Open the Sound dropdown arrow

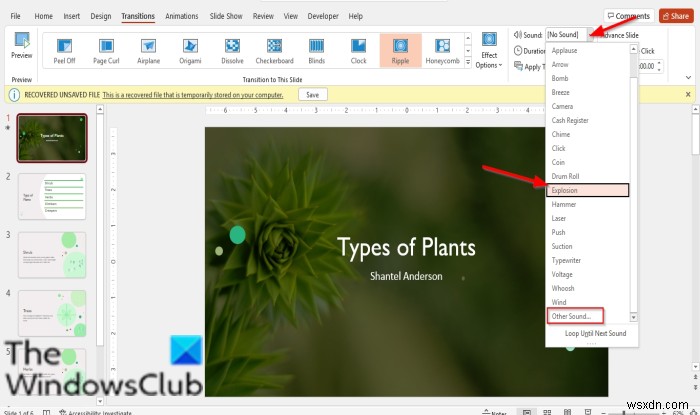[590, 35]
